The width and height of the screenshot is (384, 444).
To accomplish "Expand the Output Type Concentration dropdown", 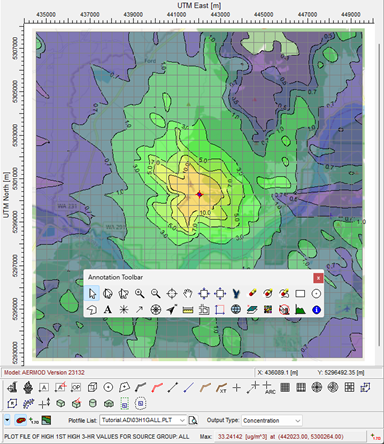I will click(x=272, y=421).
